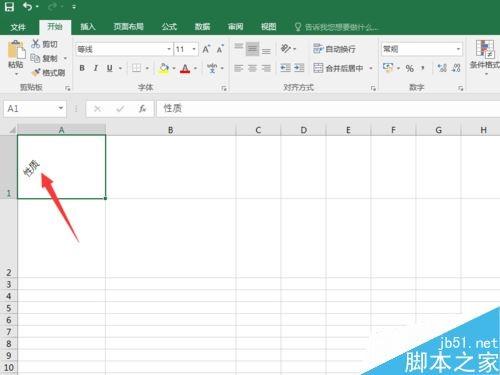Screen dimensions: 500x375
Task: Click the text orientation icon
Action: coord(286,49)
